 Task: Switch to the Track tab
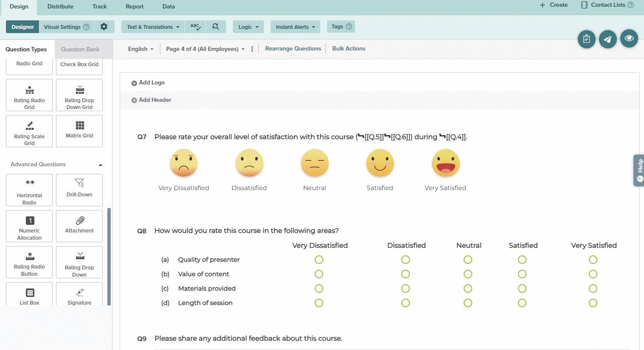point(100,6)
